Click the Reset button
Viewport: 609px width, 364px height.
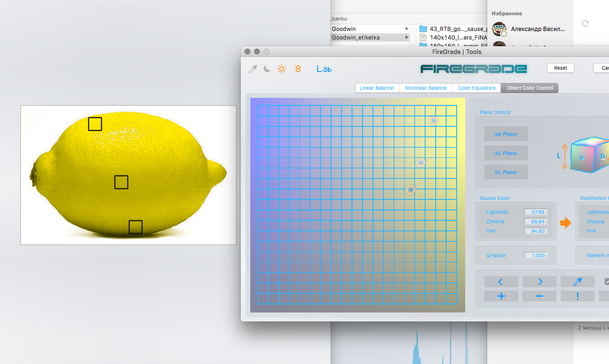(x=561, y=68)
